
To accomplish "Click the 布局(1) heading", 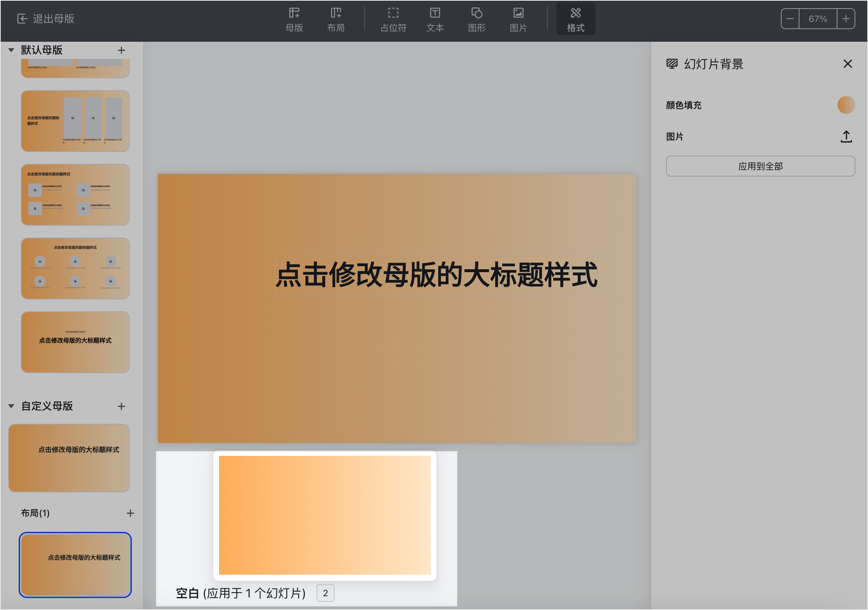I will (x=35, y=513).
